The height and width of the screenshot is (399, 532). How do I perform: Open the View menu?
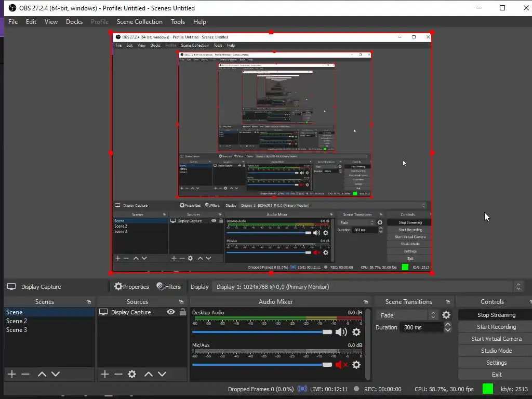[x=51, y=22]
